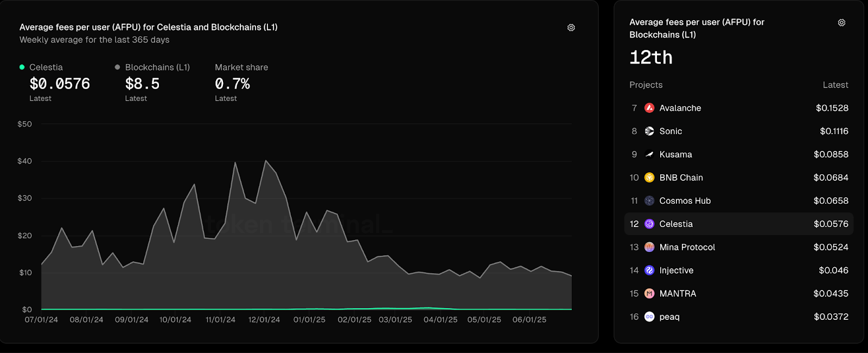
Task: Select the peaq project name
Action: tap(669, 317)
